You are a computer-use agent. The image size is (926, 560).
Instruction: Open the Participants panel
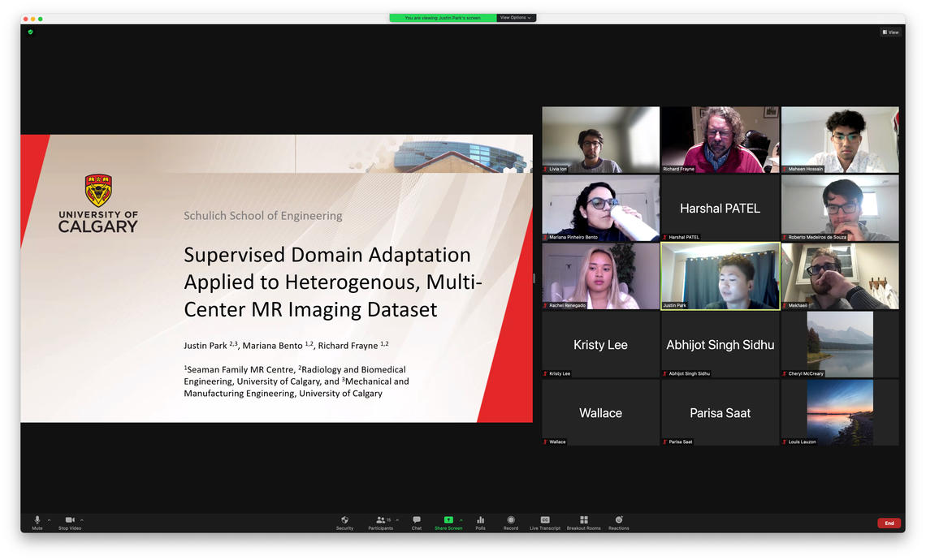379,520
